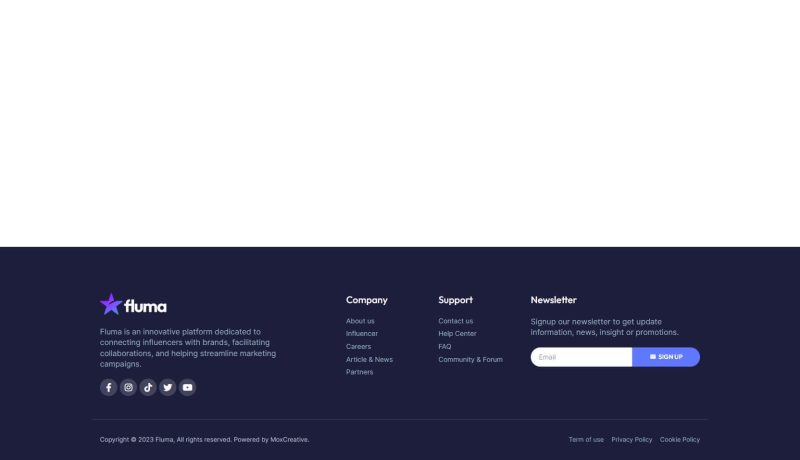Open the Partners link
Image resolution: width=800 pixels, height=460 pixels.
(x=359, y=372)
